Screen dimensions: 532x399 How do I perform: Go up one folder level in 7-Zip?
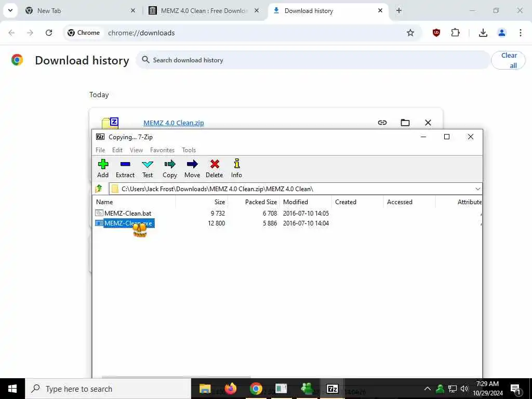[x=99, y=189]
